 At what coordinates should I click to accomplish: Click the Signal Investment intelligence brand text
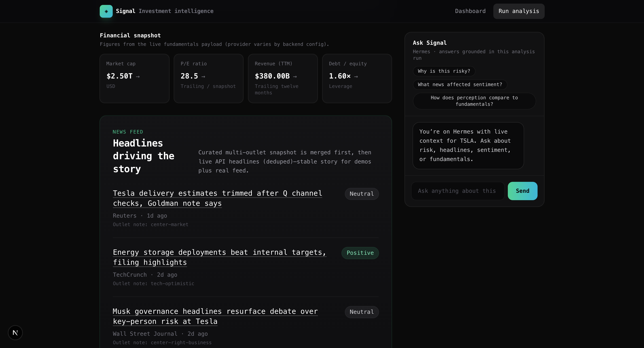165,11
